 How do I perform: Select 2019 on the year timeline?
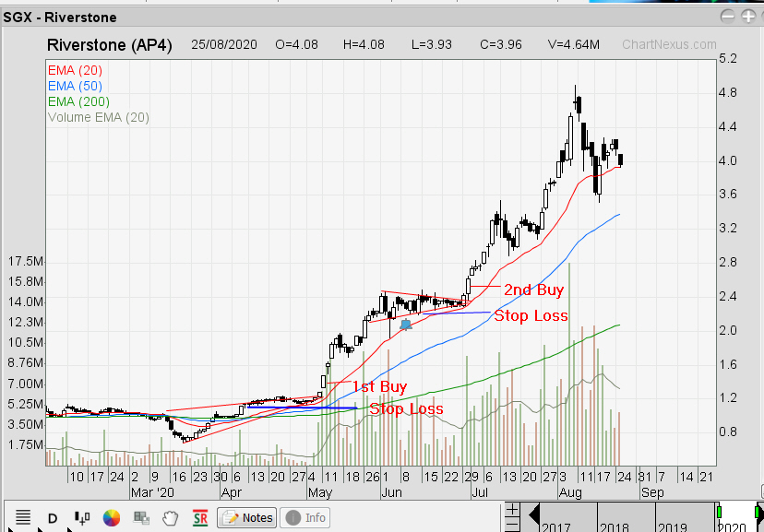(x=673, y=527)
